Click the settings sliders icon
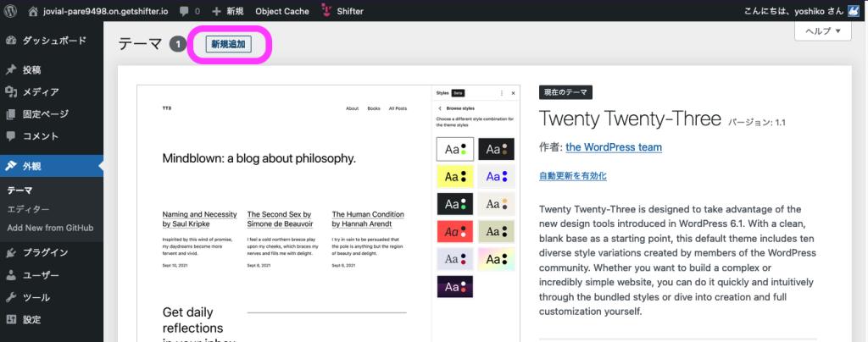This screenshot has width=868, height=342. coord(11,319)
